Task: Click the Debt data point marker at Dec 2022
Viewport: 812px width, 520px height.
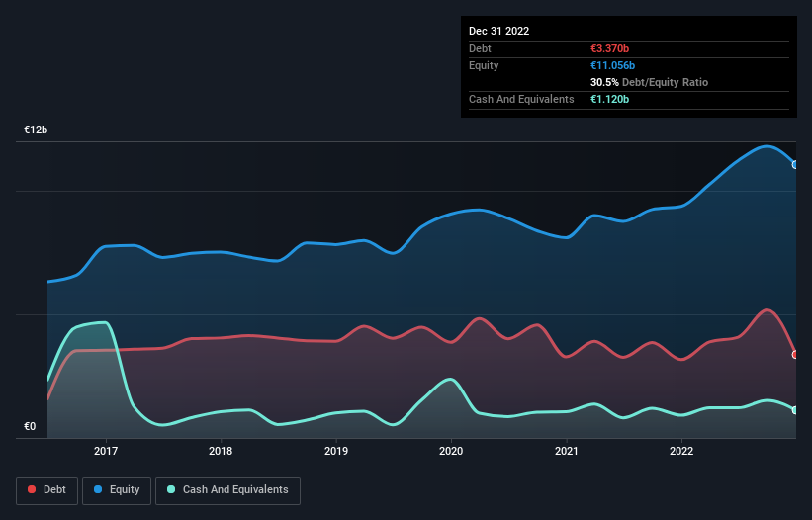Action: coord(795,355)
